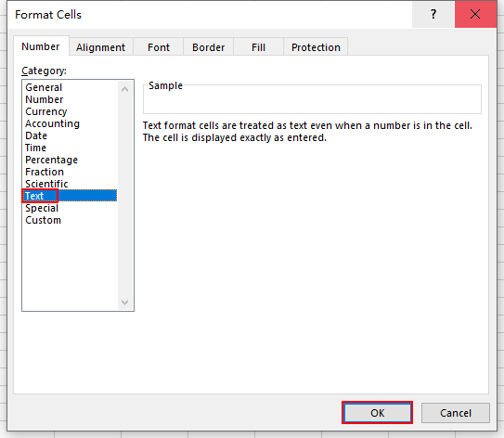Confirm with the OK button

pyautogui.click(x=378, y=413)
